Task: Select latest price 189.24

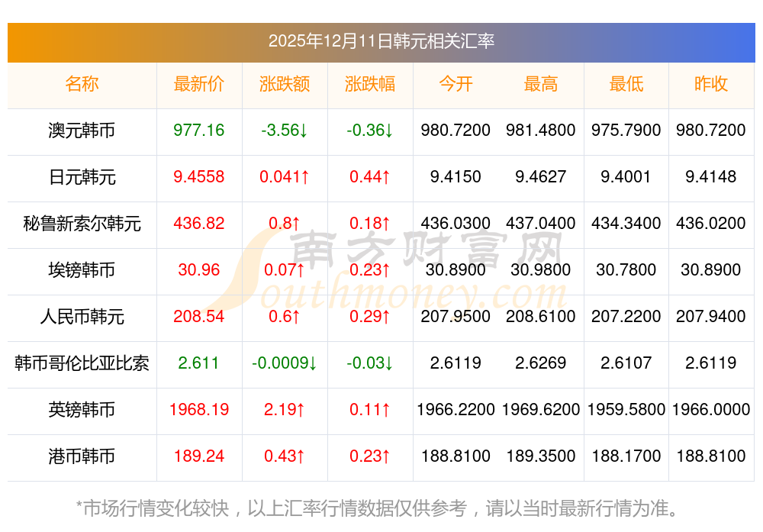Action: pyautogui.click(x=199, y=456)
